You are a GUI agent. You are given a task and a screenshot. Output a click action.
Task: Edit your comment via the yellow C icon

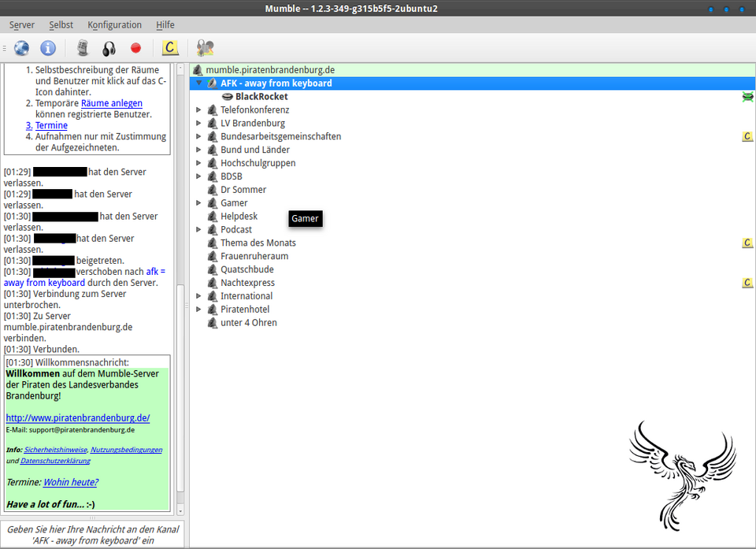[x=170, y=48]
